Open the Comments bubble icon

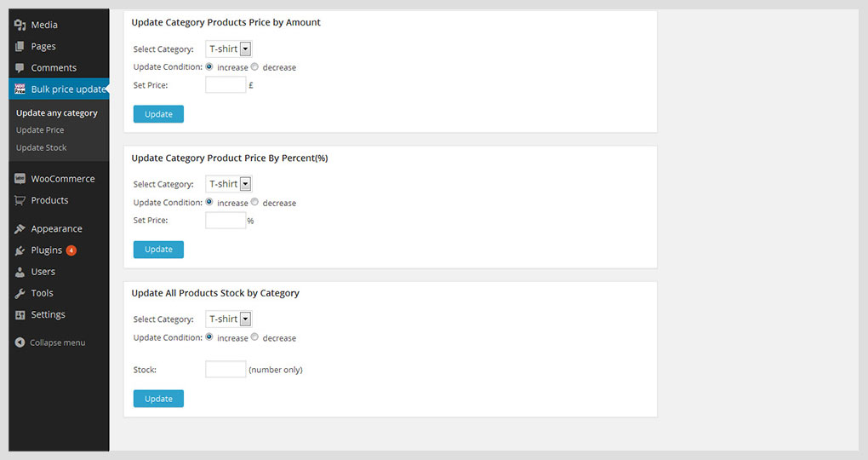pyautogui.click(x=20, y=67)
